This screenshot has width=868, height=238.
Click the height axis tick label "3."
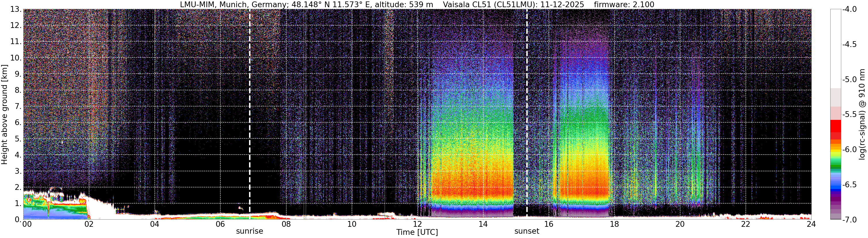[x=18, y=171]
